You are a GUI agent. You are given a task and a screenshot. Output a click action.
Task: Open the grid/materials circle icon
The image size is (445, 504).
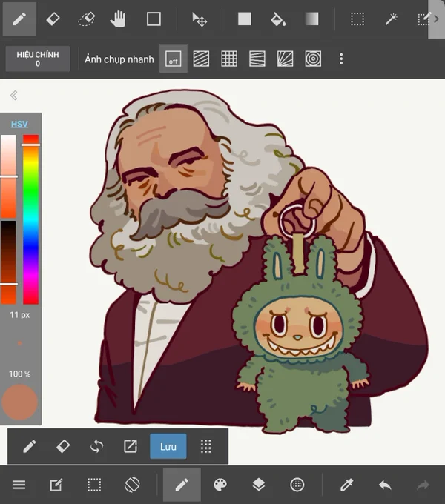pyautogui.click(x=297, y=485)
